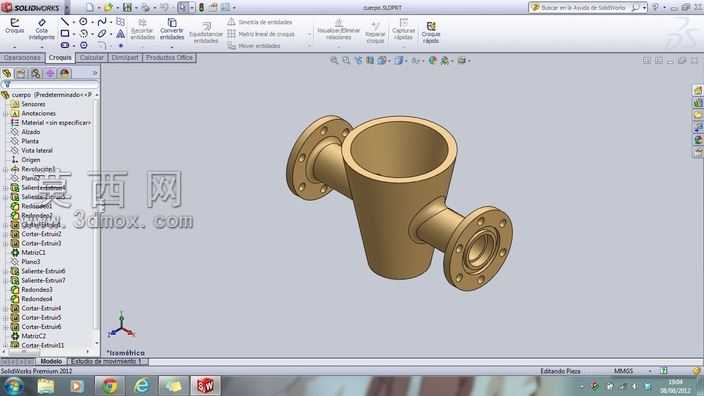Open the help search dropdown arrow
This screenshot has height=396, width=704.
click(x=644, y=8)
